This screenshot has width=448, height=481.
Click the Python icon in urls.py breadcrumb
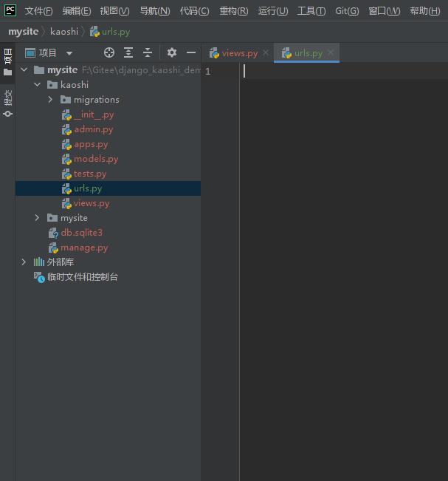tap(94, 32)
